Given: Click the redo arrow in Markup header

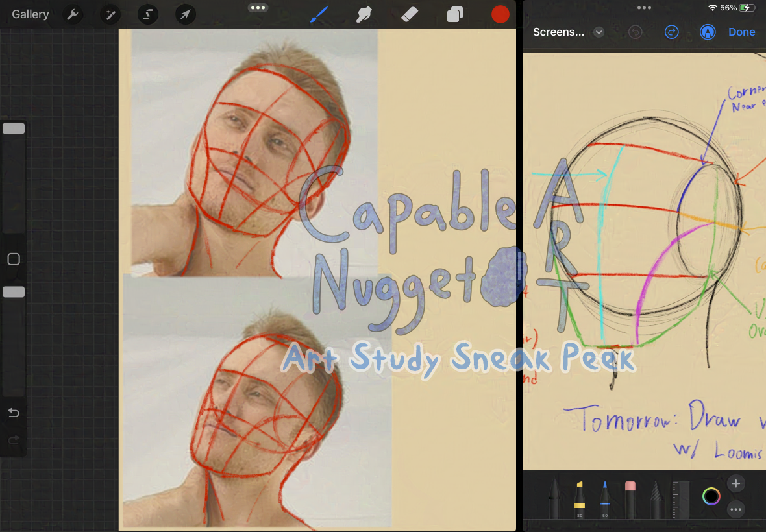Looking at the screenshot, I should pyautogui.click(x=671, y=32).
